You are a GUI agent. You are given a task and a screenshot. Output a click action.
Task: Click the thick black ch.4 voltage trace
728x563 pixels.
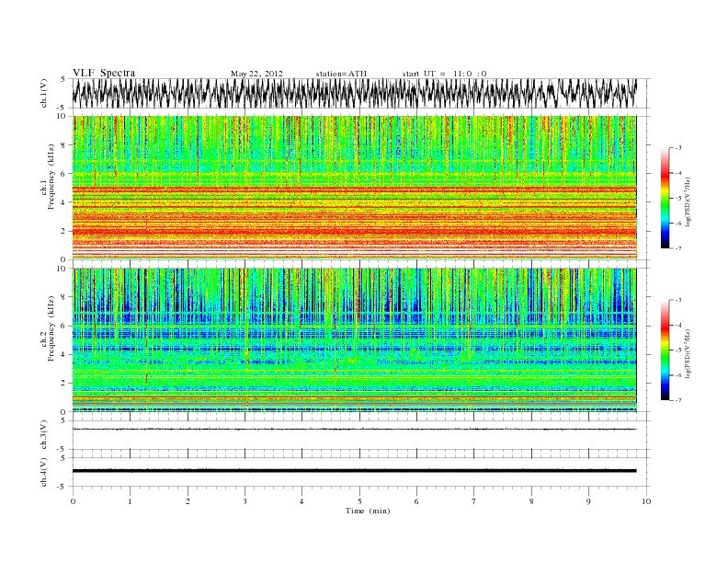354,471
